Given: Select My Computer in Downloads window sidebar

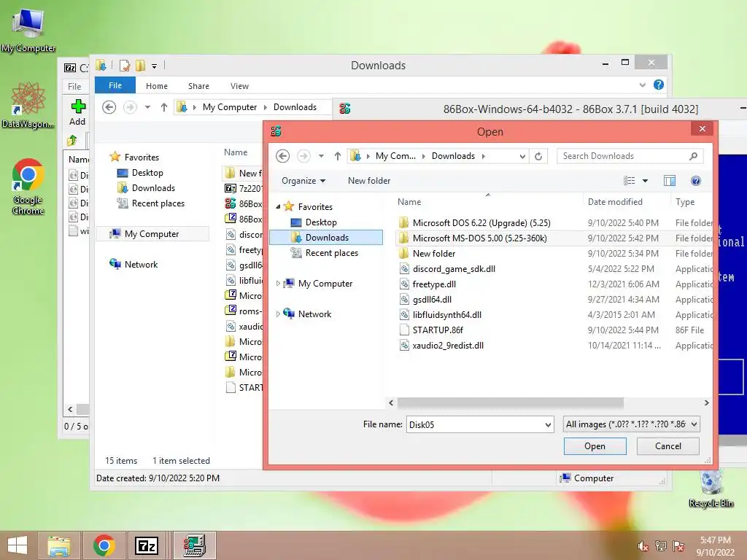Looking at the screenshot, I should (x=152, y=234).
